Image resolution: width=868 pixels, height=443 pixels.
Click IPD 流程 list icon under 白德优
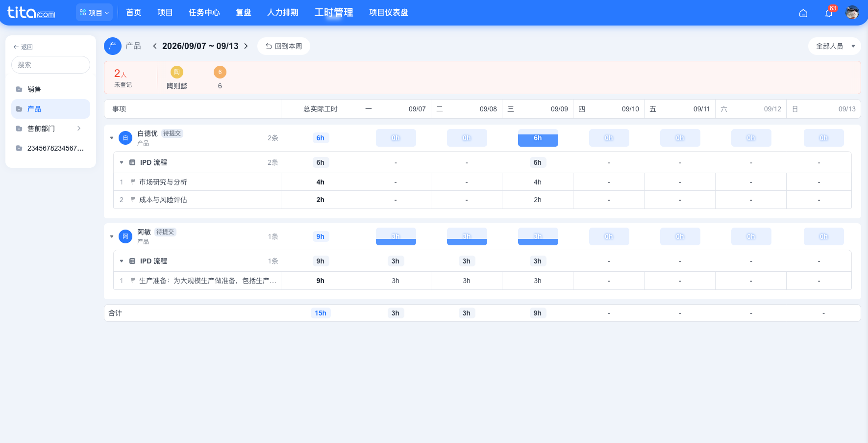coord(132,162)
